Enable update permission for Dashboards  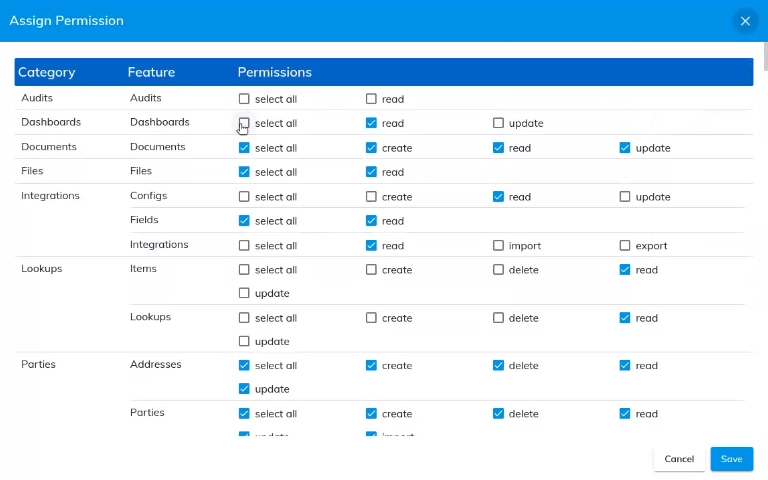[x=498, y=123]
